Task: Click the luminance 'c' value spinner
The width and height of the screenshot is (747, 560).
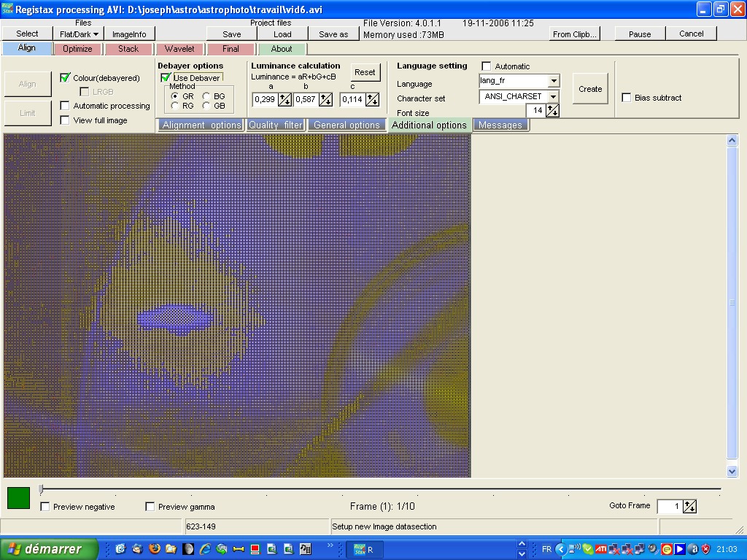Action: [373, 99]
